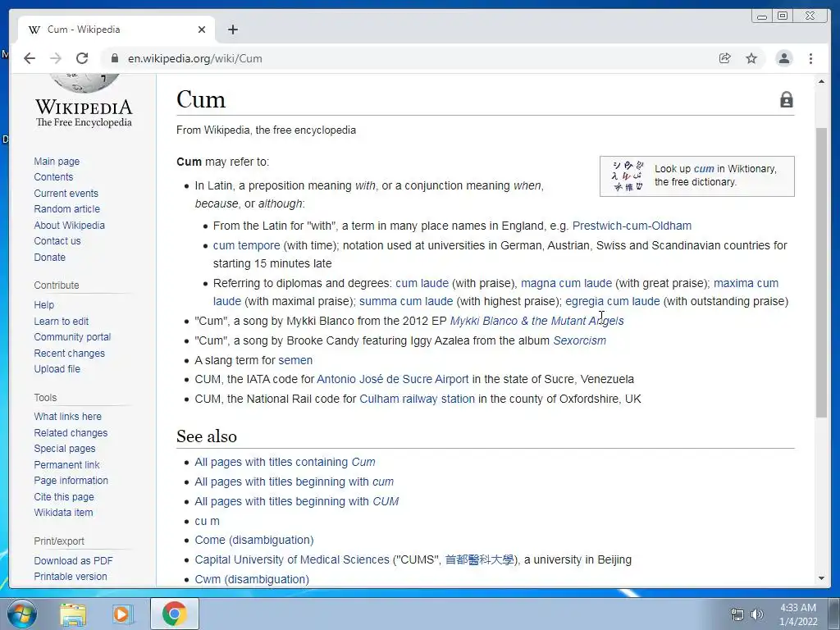Image resolution: width=840 pixels, height=630 pixels.
Task: Open Come (disambiguation) link
Action: tap(254, 540)
